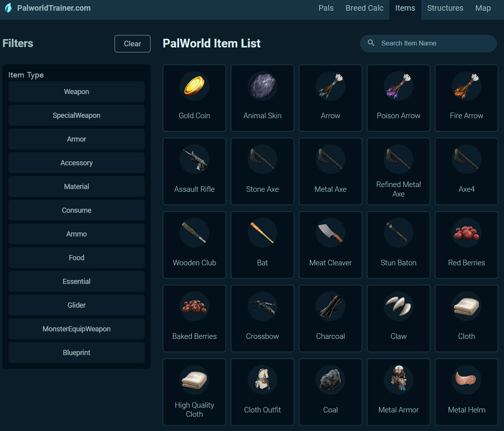504x431 pixels.
Task: Open the Fire Arrow item icon
Action: (466, 86)
